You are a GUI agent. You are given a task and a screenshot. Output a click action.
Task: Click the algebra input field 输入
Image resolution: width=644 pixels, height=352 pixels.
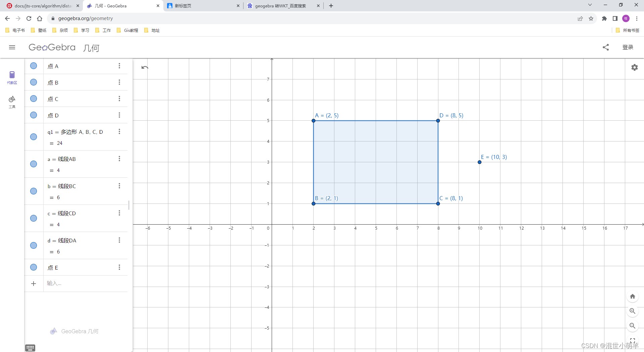[x=86, y=284]
